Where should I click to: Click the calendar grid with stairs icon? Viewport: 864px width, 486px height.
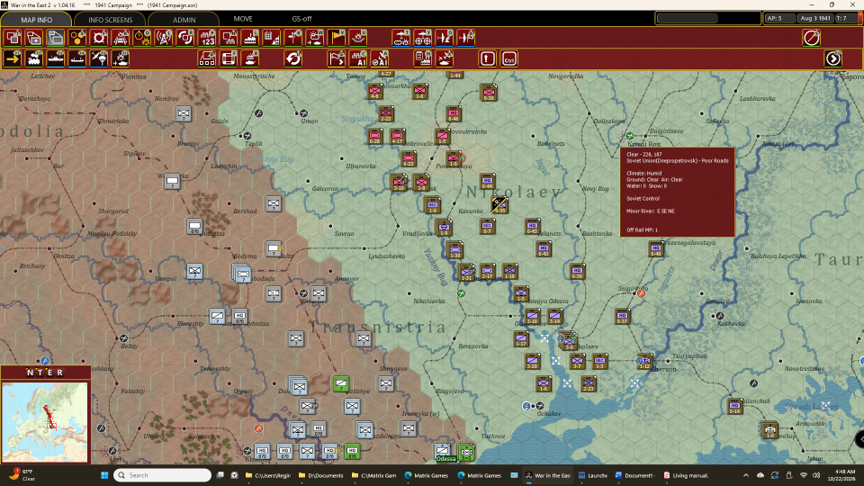click(272, 38)
